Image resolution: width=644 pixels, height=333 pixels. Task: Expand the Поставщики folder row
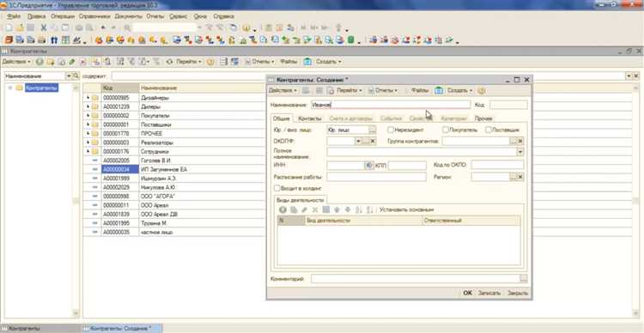(88, 124)
